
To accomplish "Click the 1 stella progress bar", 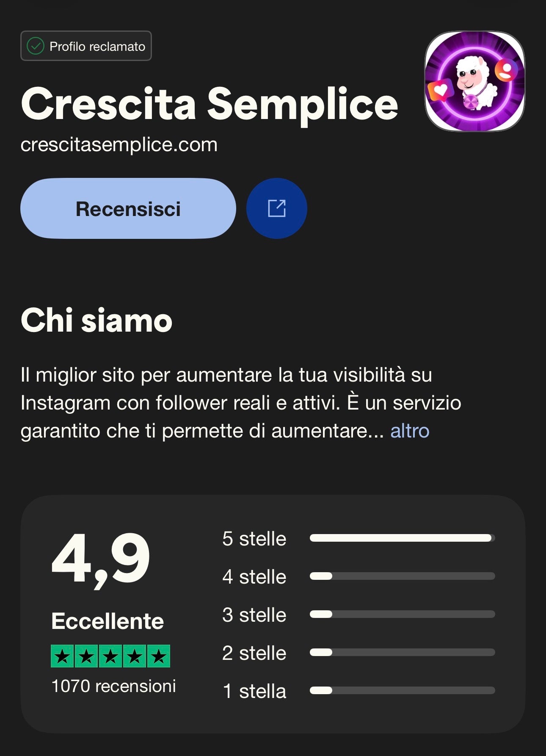I will click(x=402, y=690).
